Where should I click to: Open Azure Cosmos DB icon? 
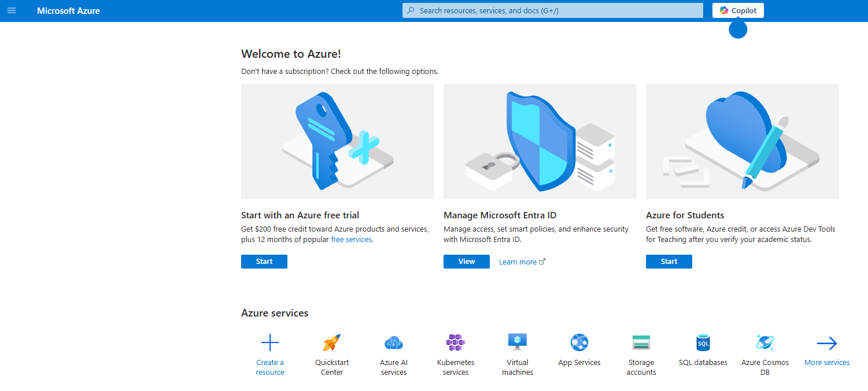[x=765, y=342]
